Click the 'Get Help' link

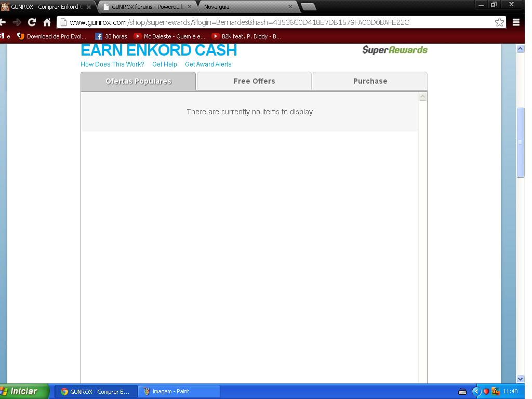pos(164,64)
